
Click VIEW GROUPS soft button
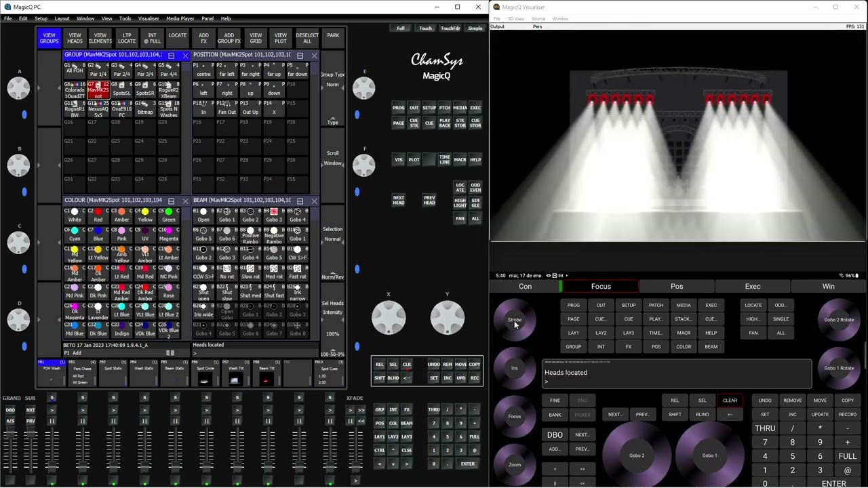coord(49,39)
